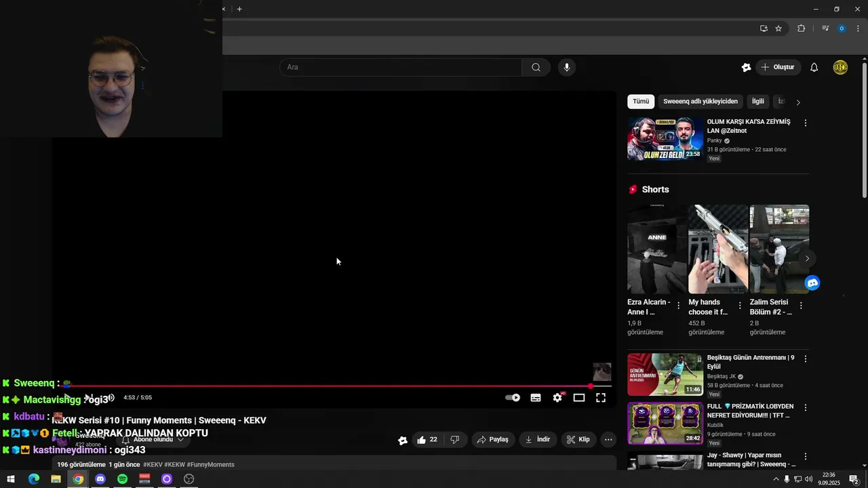
Task: Click the sparkle icon next to the like button
Action: pos(403,440)
